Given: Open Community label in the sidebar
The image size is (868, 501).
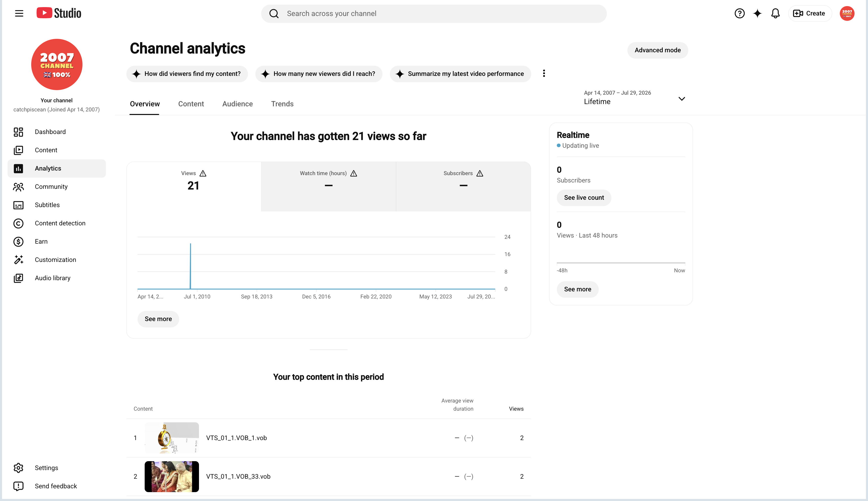Looking at the screenshot, I should point(51,187).
